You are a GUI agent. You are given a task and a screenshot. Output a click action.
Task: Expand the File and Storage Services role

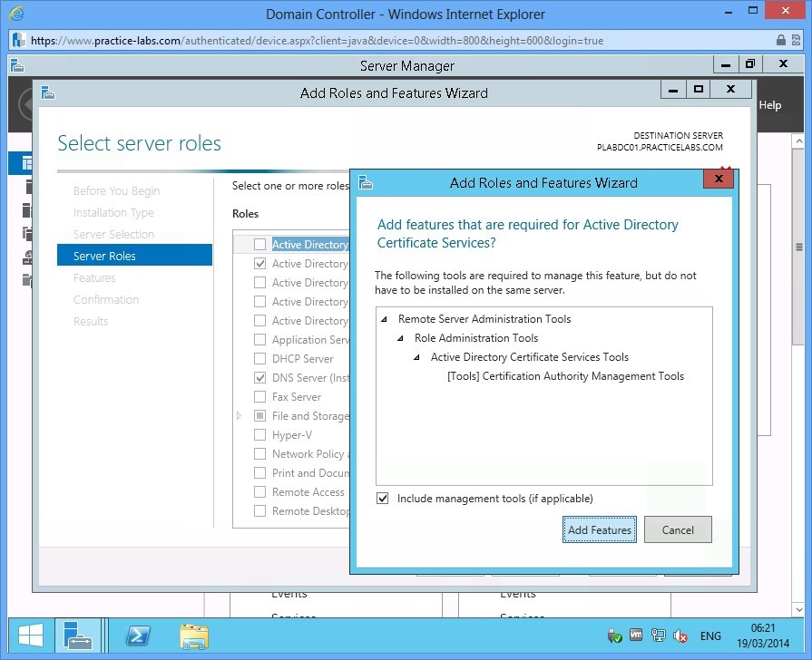[239, 415]
